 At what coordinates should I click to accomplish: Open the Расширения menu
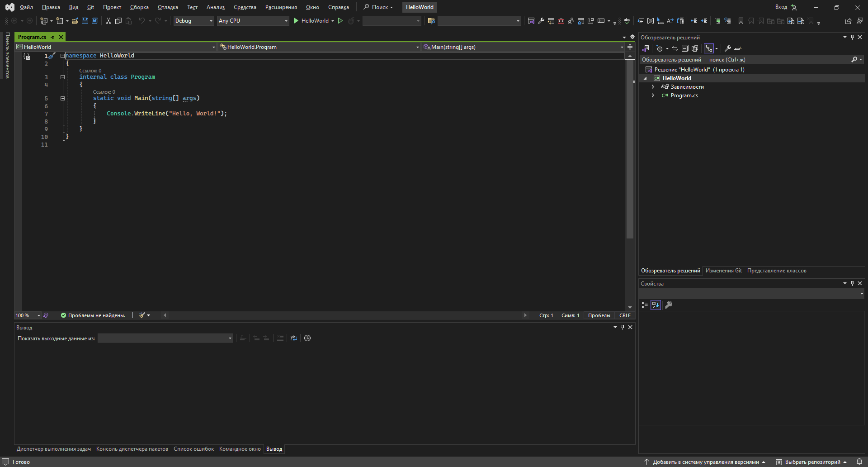coord(281,7)
